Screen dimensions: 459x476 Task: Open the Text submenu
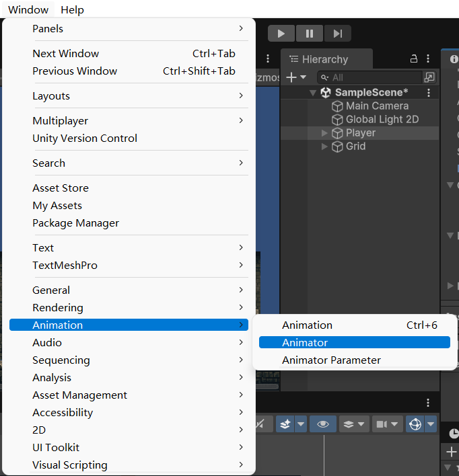tap(129, 248)
